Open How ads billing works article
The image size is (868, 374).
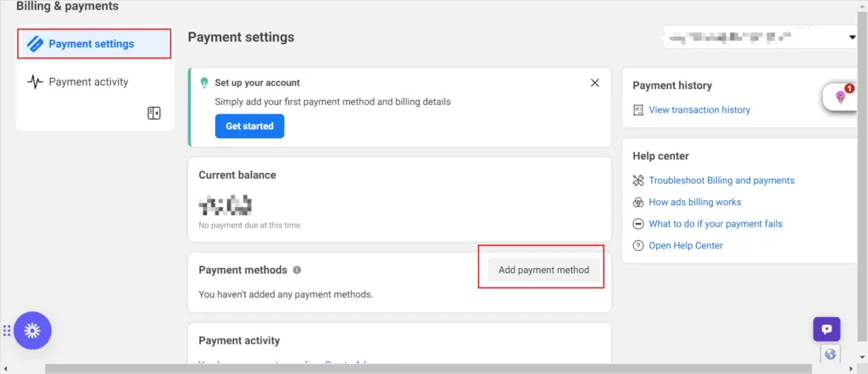(x=695, y=203)
